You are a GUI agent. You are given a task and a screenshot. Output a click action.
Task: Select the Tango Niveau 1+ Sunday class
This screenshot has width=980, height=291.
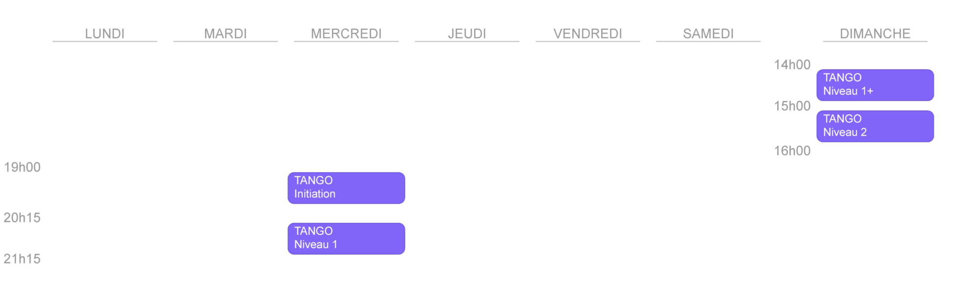click(x=875, y=85)
